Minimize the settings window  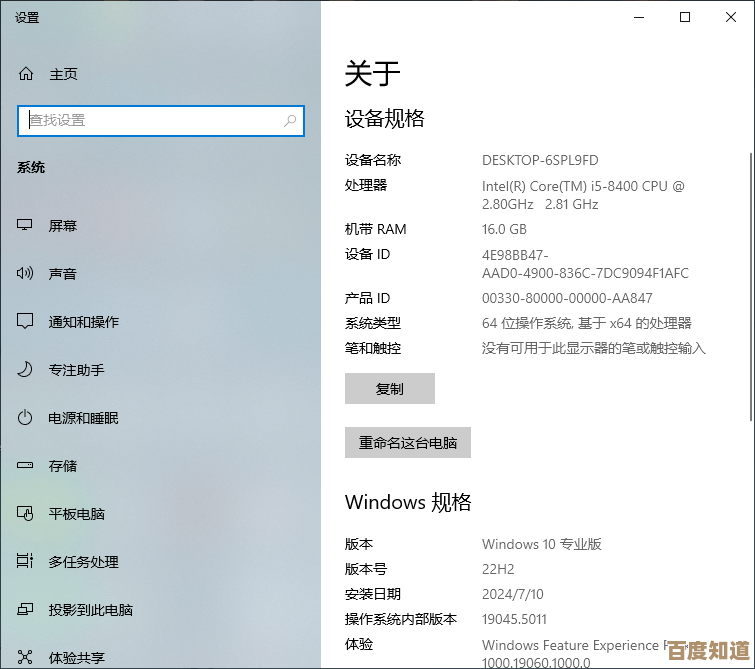639,17
